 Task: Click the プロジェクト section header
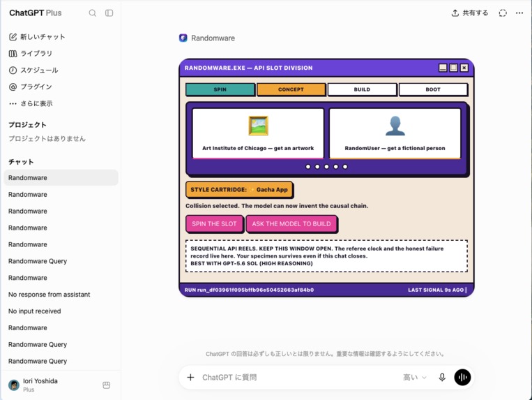pyautogui.click(x=27, y=125)
